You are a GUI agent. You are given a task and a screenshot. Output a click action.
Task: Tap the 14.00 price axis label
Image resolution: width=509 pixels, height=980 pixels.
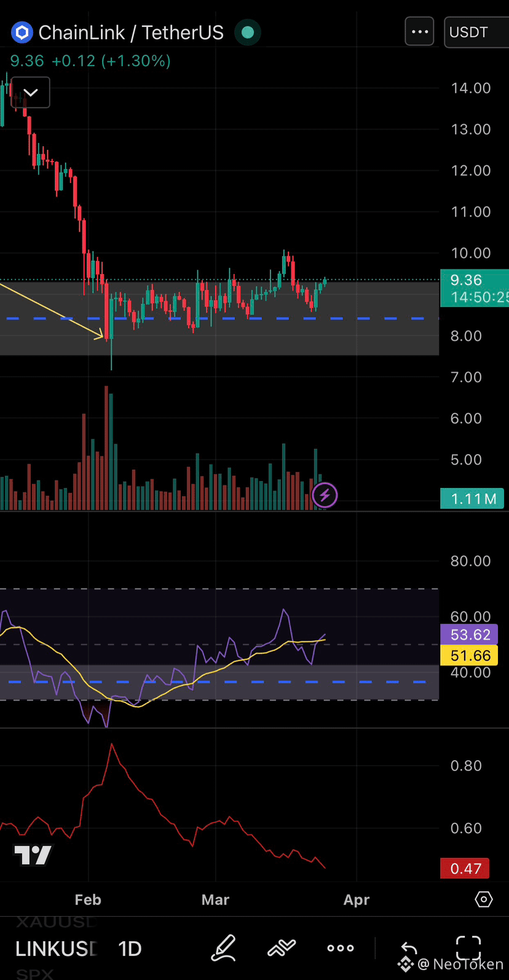click(471, 88)
